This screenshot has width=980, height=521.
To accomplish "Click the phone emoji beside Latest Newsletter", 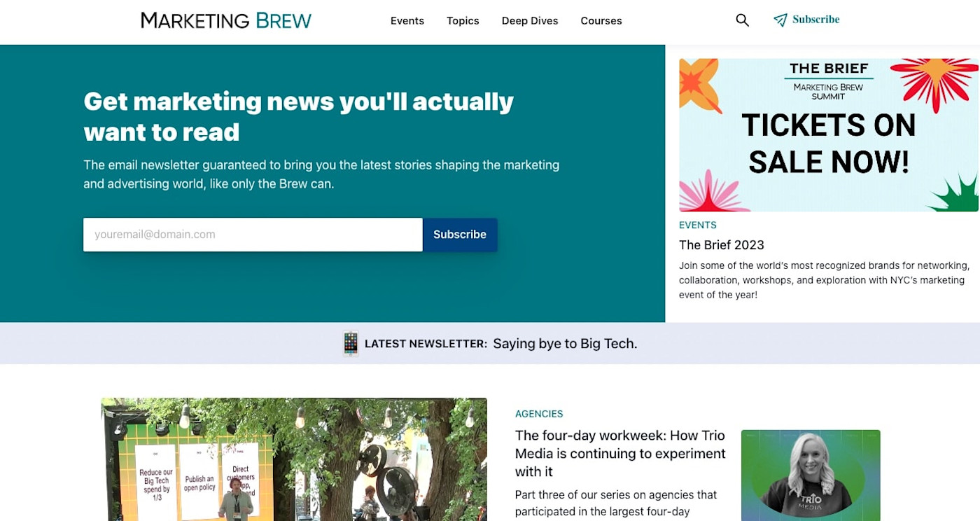I will [351, 344].
